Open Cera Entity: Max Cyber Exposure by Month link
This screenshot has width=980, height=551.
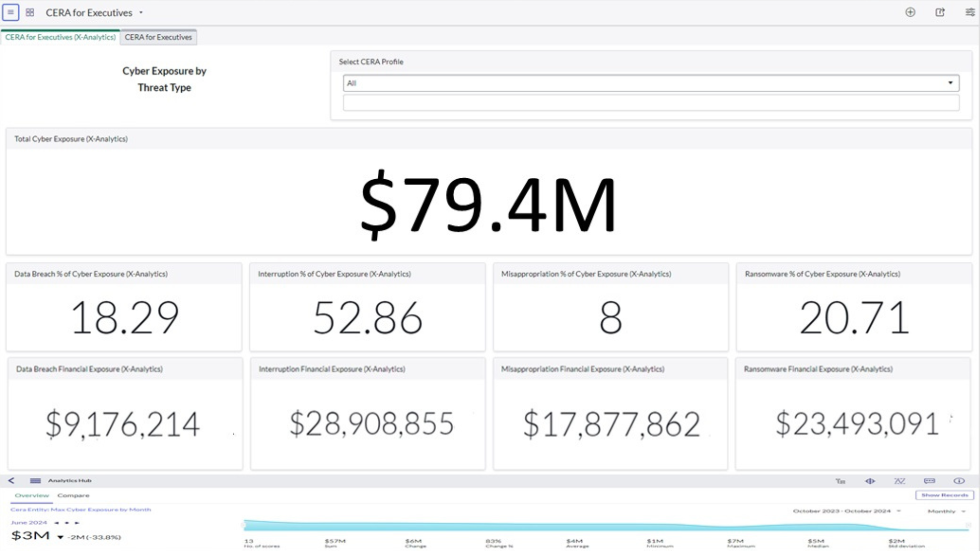(x=81, y=509)
